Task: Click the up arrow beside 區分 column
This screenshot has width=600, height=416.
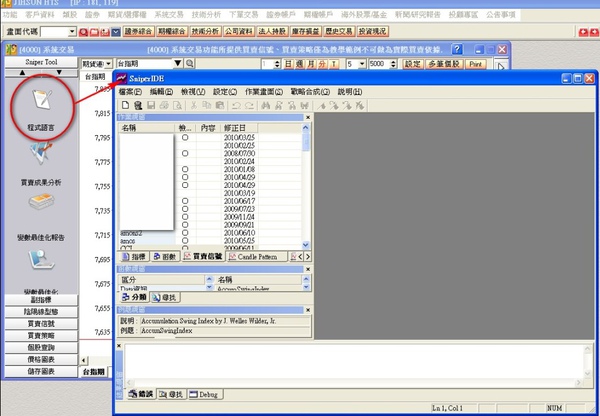Action: (209, 279)
